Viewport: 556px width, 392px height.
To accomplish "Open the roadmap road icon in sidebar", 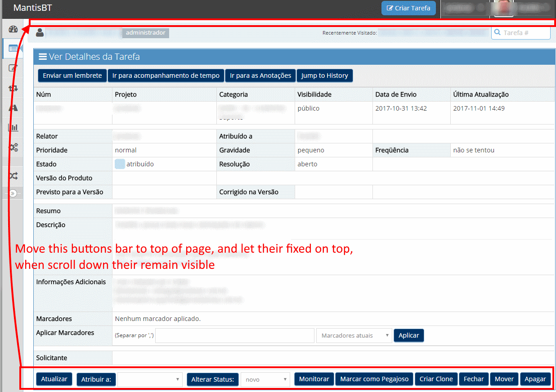I will pos(13,108).
